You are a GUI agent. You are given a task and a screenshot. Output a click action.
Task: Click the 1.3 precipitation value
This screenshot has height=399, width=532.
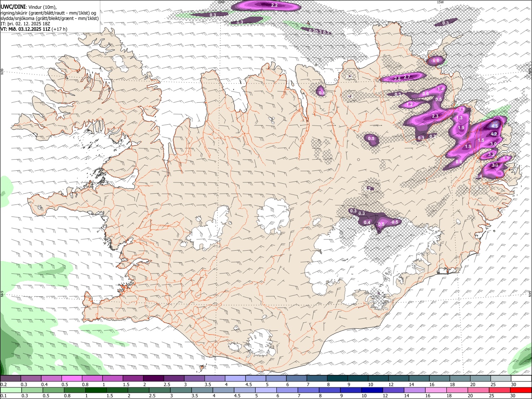pos(459,118)
